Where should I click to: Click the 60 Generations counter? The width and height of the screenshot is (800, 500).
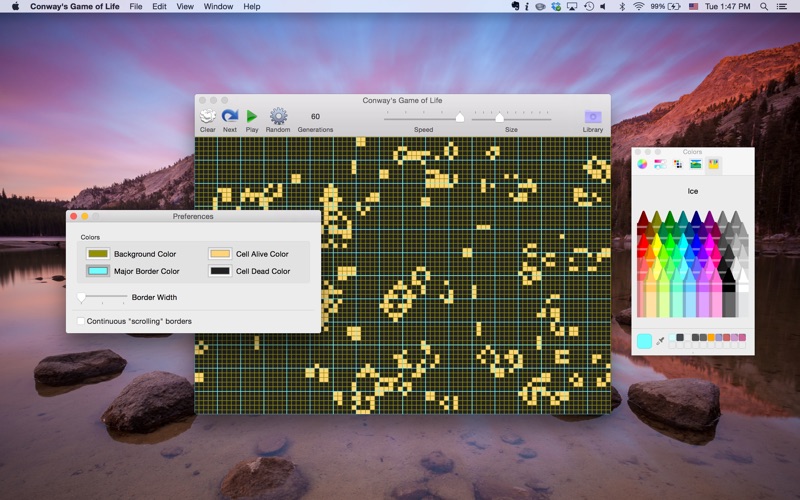315,116
